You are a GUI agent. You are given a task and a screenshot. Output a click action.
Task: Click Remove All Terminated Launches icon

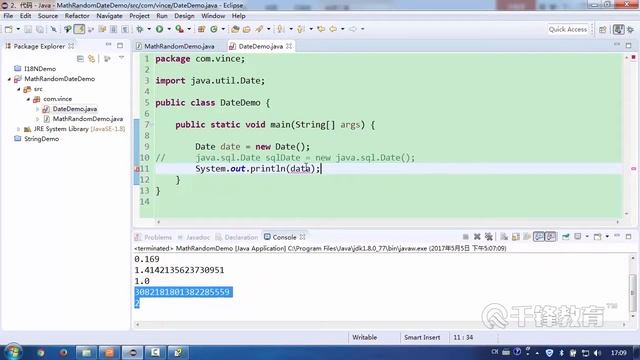(489, 237)
